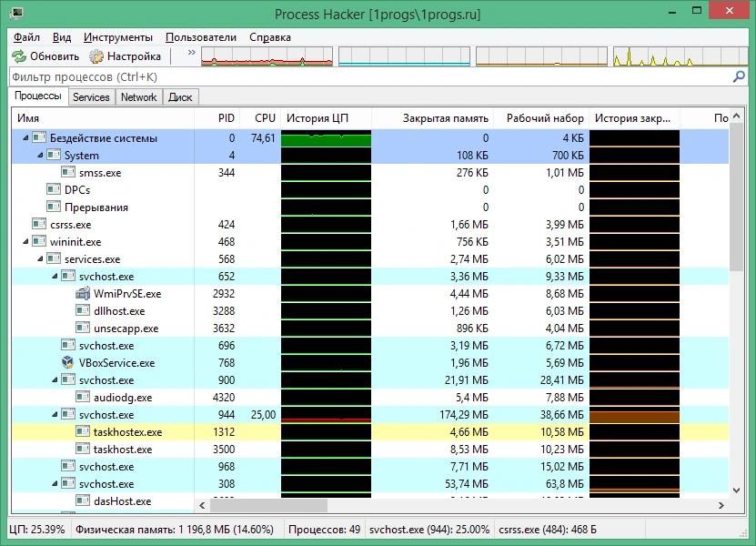Viewport: 756px width, 546px height.
Task: Click the horizontal scrollbar thumb
Action: tap(269, 505)
